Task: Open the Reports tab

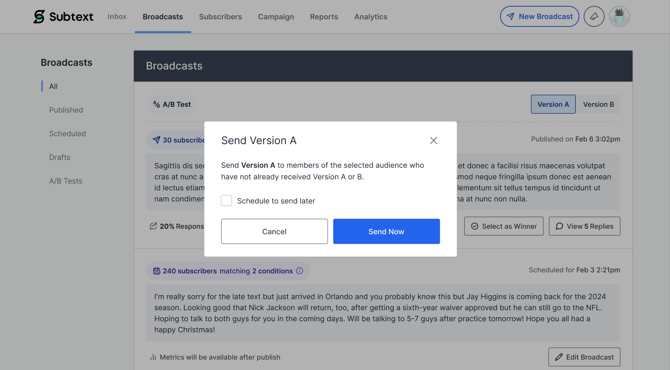Action: (x=324, y=17)
